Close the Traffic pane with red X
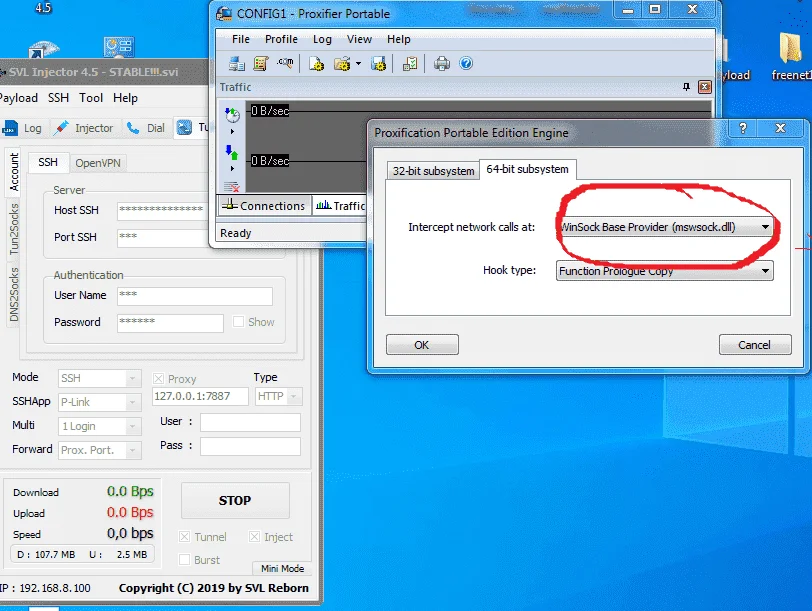This screenshot has width=812, height=611. tap(705, 87)
